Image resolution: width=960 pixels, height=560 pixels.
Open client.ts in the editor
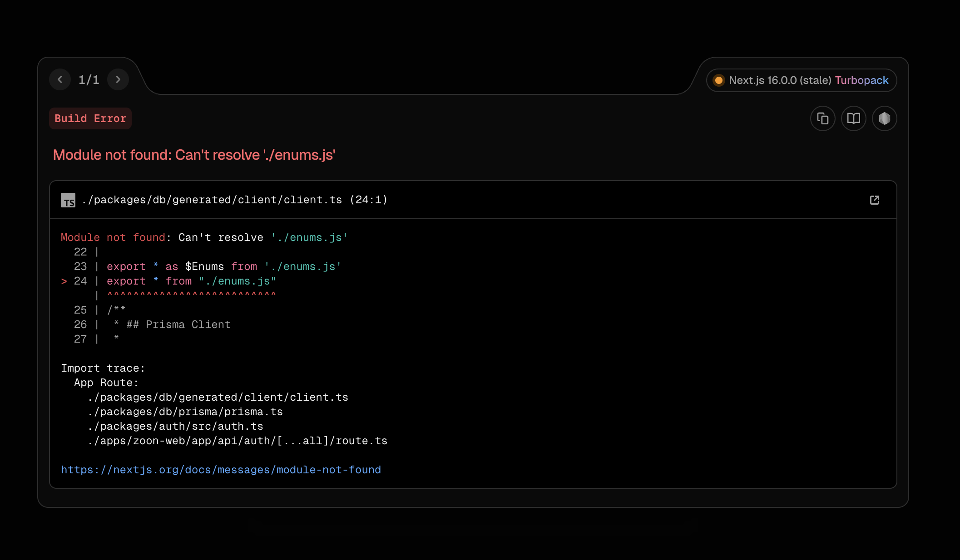tap(874, 200)
